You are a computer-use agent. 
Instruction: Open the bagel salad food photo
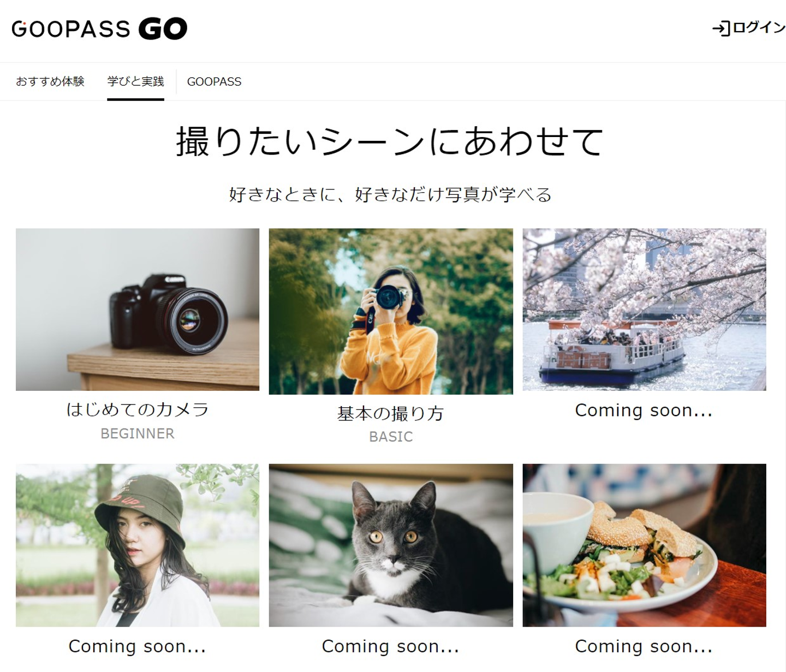coord(644,545)
